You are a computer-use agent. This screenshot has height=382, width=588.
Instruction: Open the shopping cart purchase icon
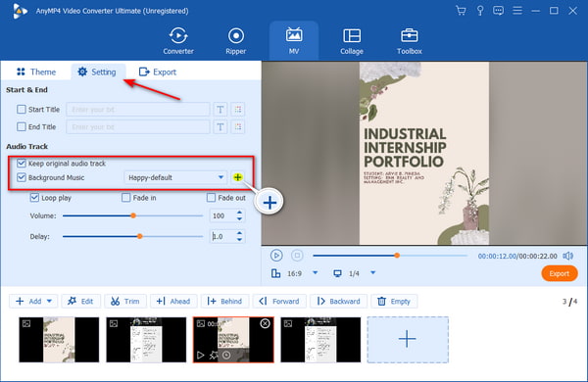[461, 11]
